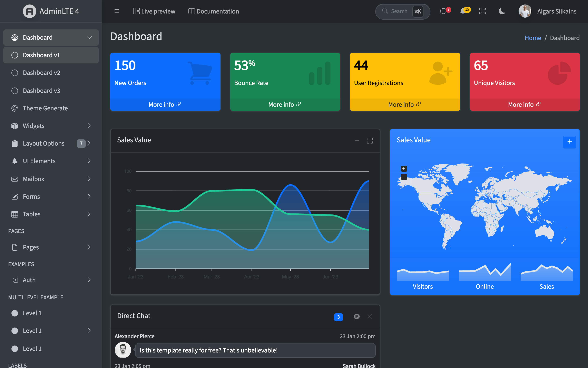588x368 pixels.
Task: Expand the Auth submenu arrow
Action: point(89,280)
